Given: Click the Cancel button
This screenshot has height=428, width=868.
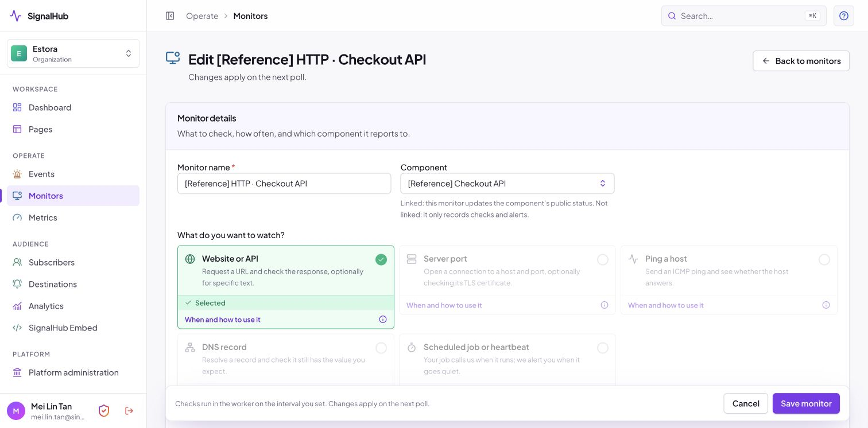Looking at the screenshot, I should (x=746, y=403).
